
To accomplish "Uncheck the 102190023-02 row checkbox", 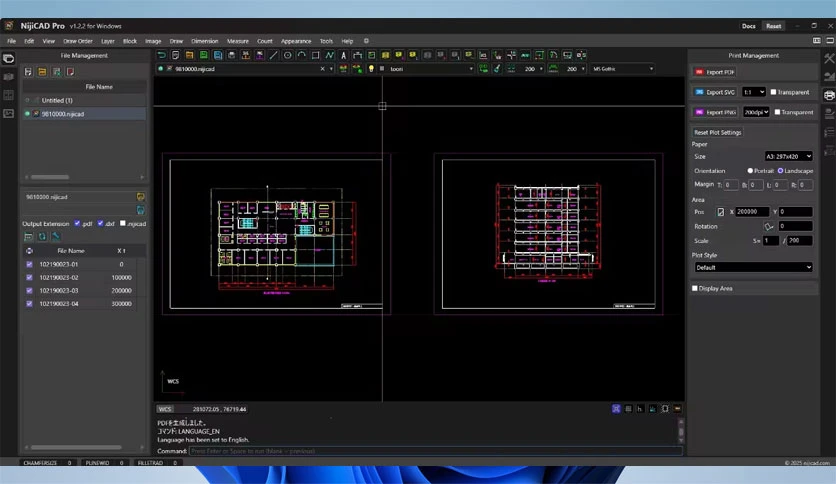I will 29,278.
